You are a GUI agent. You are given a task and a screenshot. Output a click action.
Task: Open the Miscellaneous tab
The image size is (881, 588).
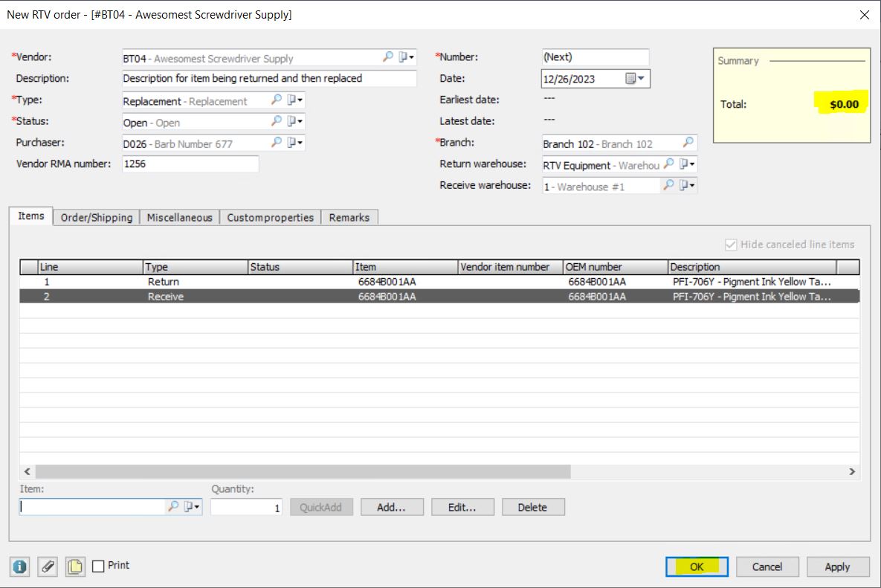180,217
